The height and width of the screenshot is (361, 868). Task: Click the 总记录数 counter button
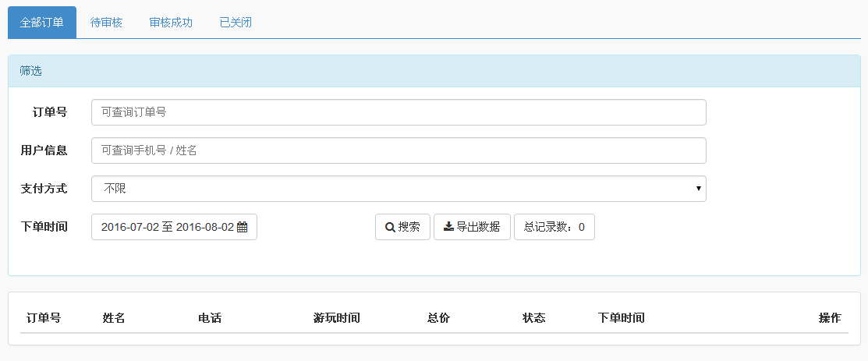click(x=554, y=227)
